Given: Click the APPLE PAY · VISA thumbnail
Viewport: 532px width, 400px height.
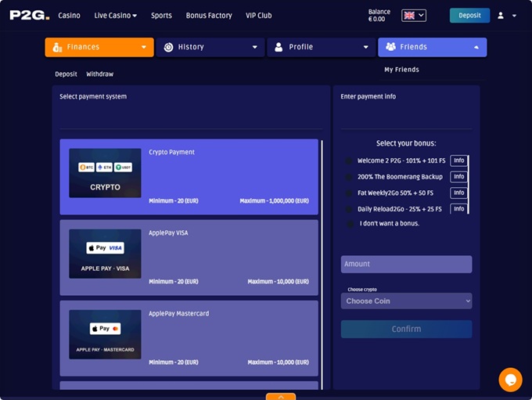Looking at the screenshot, I should tap(105, 254).
